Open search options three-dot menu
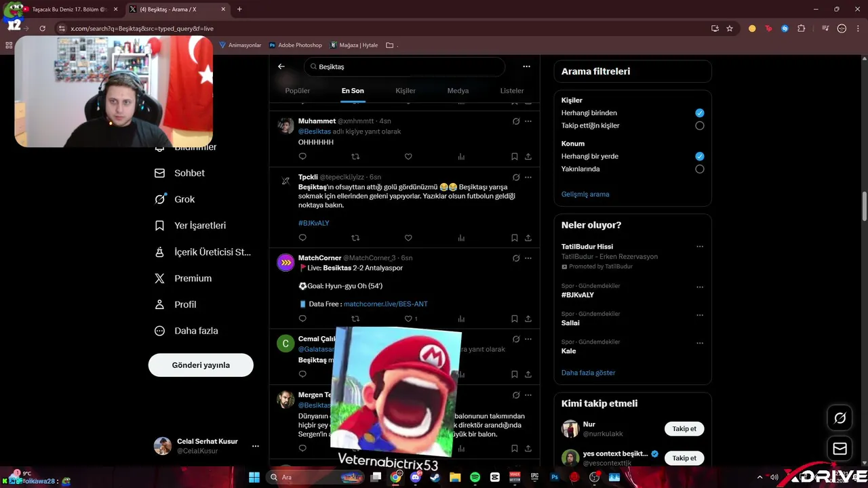Viewport: 868px width, 488px height. tap(526, 66)
